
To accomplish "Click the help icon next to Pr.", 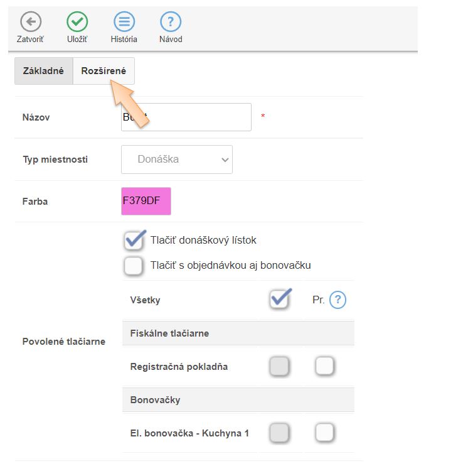I will tap(337, 300).
